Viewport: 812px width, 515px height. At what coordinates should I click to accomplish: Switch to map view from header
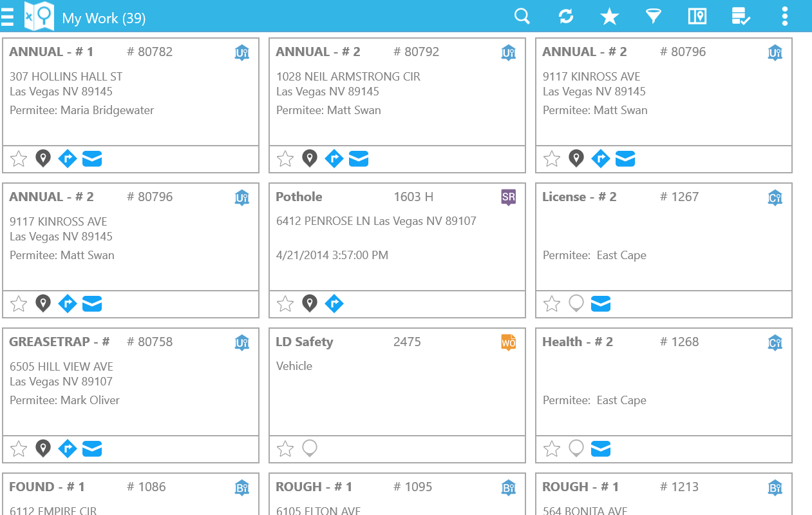[x=697, y=16]
